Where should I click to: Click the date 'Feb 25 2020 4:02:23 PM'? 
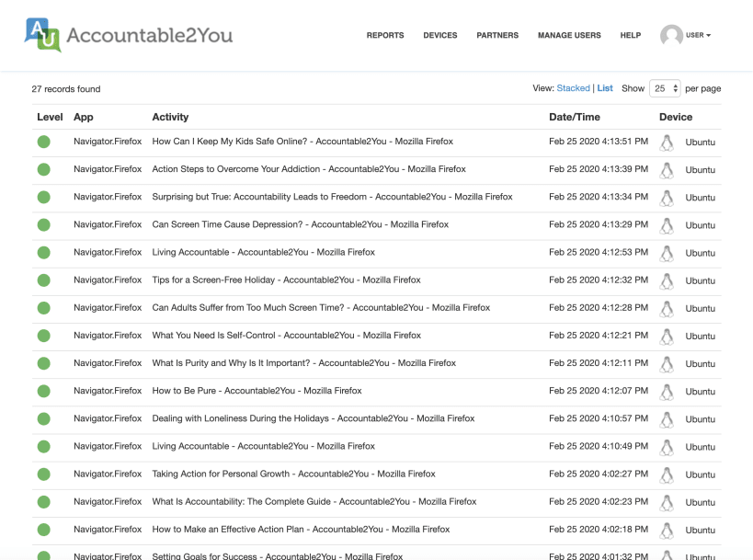tap(599, 501)
